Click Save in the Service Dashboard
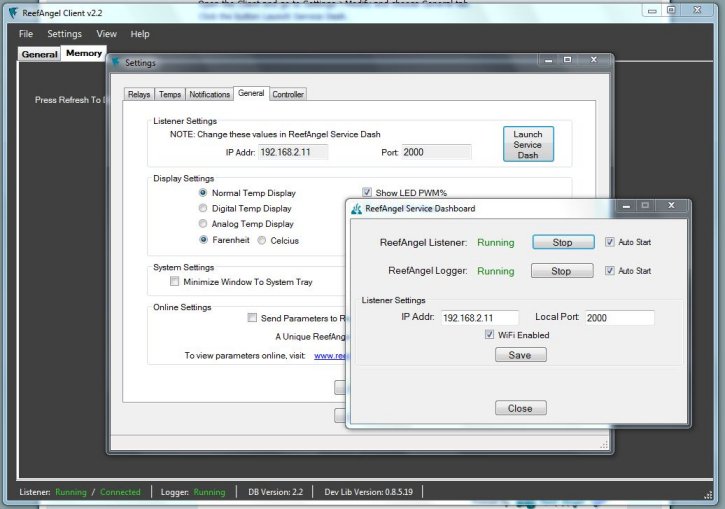 521,355
